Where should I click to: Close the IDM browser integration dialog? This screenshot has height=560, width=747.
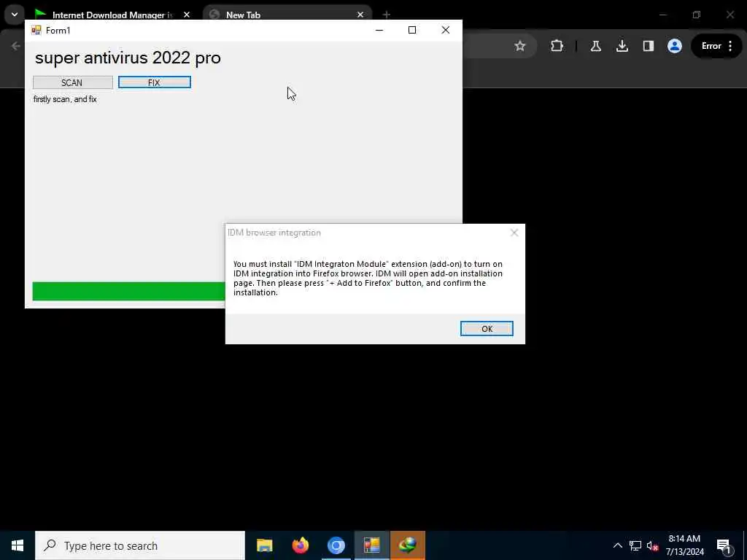coord(514,233)
